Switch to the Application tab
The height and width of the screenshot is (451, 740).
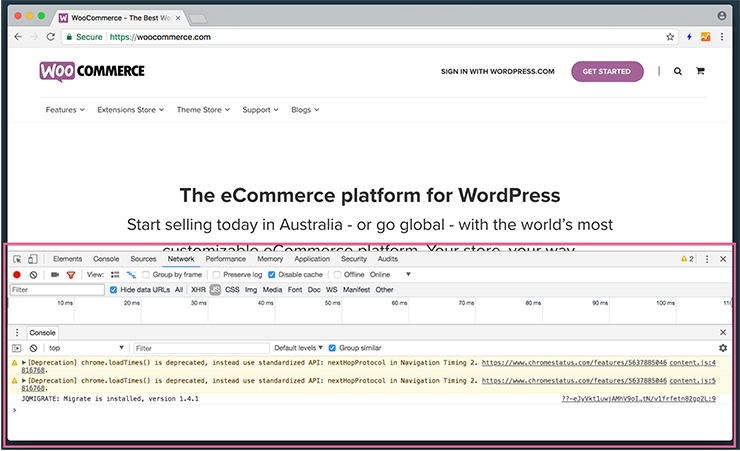pos(312,259)
